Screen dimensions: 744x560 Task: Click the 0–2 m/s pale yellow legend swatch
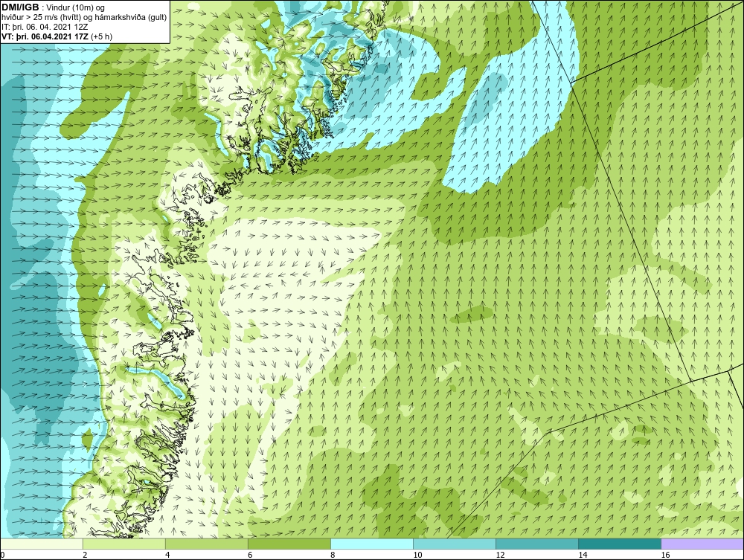click(x=41, y=544)
